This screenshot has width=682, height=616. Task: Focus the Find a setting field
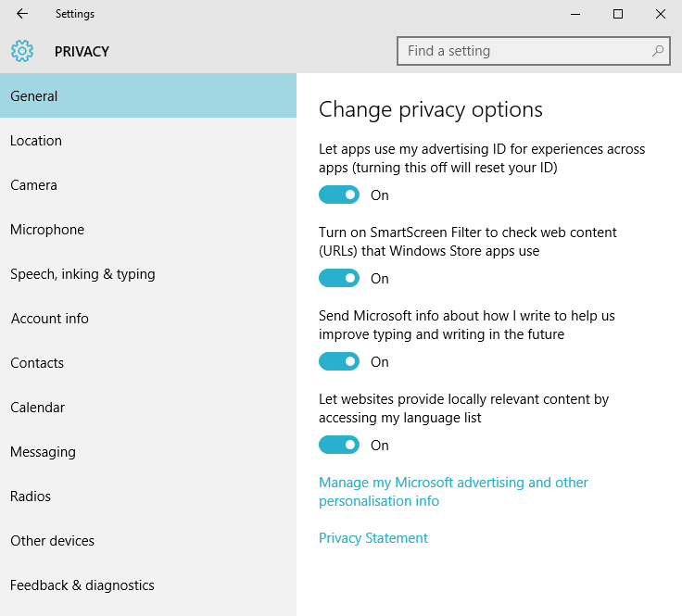tap(533, 51)
